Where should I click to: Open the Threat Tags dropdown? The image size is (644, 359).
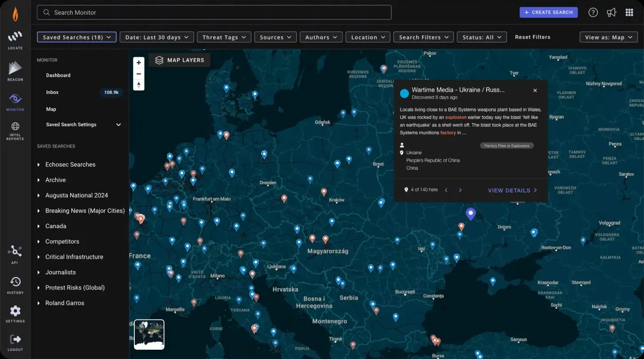(x=224, y=37)
